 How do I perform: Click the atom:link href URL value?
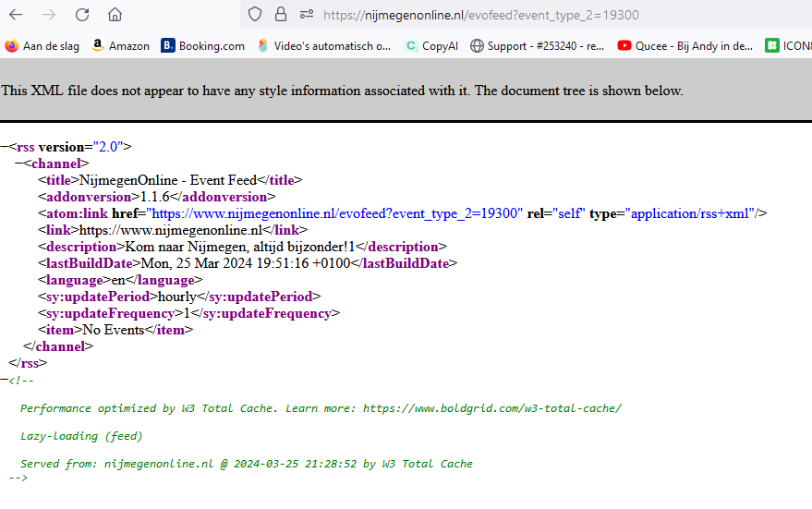click(x=334, y=213)
